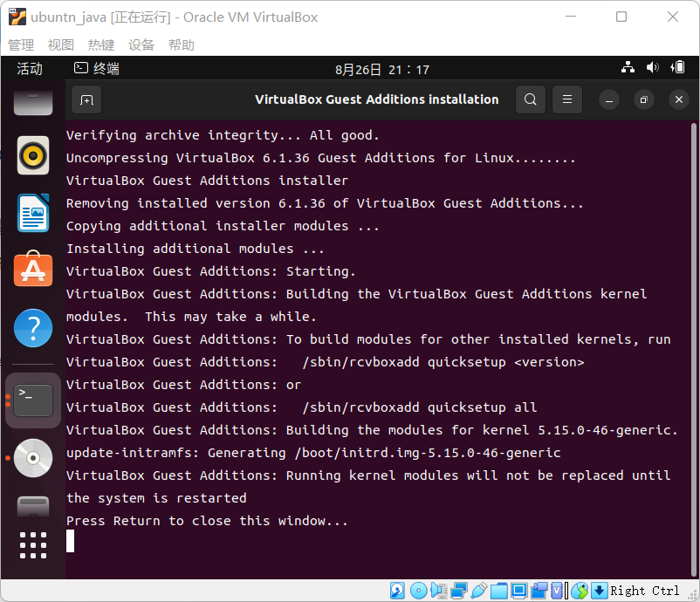Launch LibreOffice Writer from the dock
The image size is (700, 602).
pyautogui.click(x=33, y=213)
